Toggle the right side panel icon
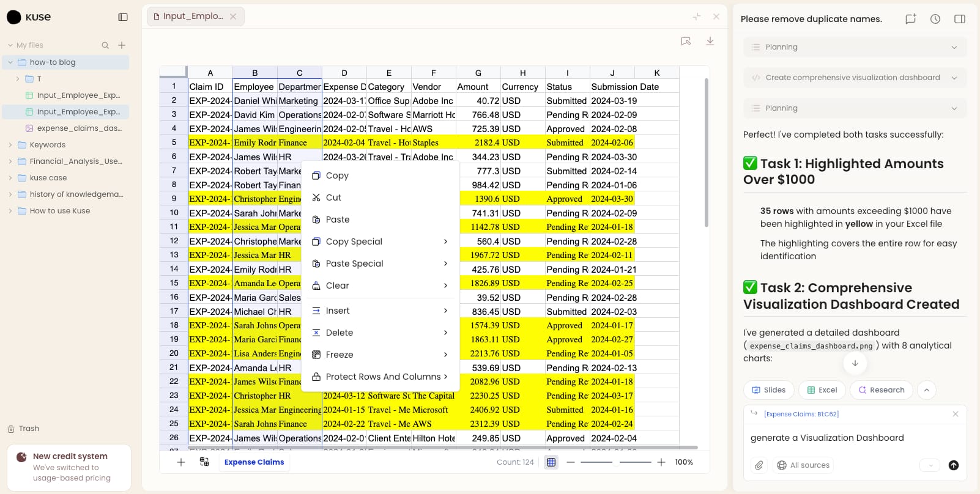The width and height of the screenshot is (980, 494). point(960,19)
